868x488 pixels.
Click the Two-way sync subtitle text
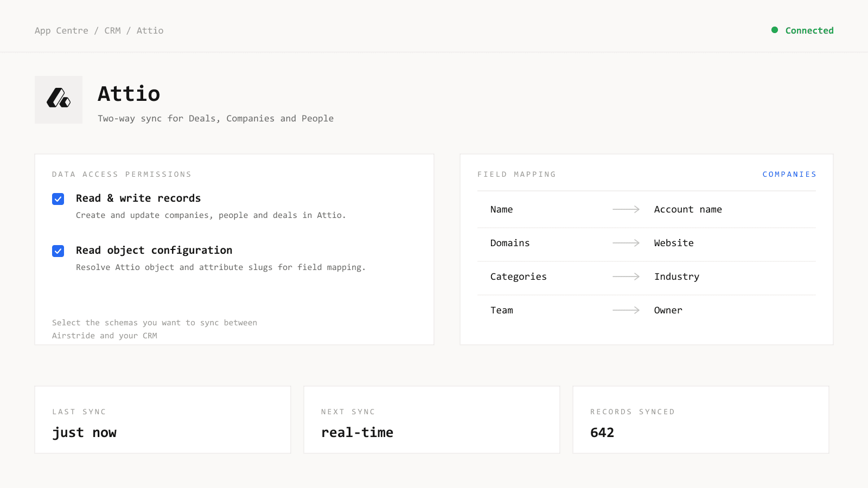coord(215,118)
